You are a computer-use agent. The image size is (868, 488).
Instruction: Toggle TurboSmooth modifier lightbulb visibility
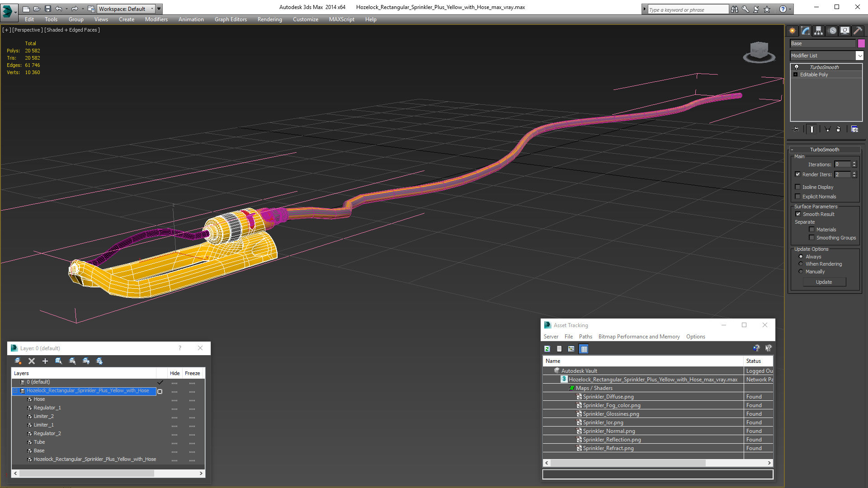click(797, 67)
